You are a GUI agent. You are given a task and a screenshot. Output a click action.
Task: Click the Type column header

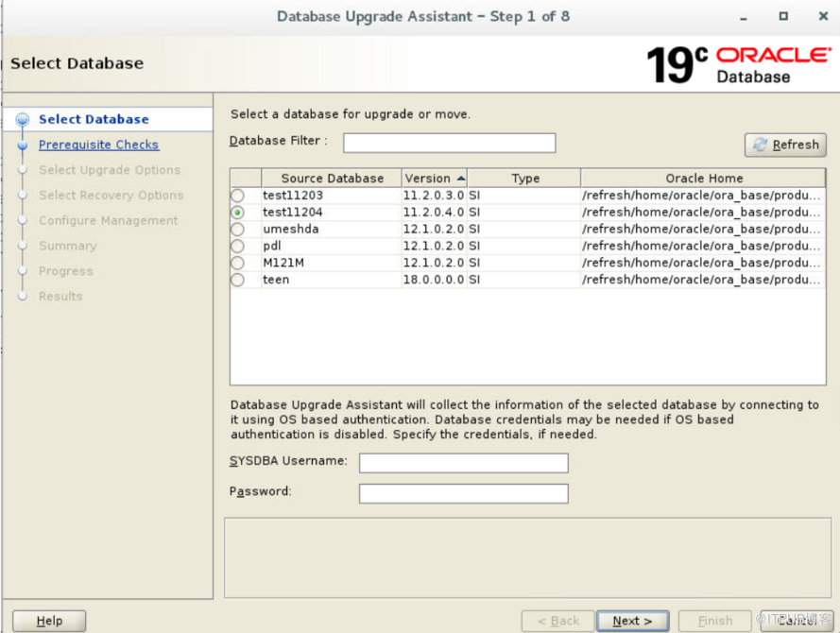pyautogui.click(x=524, y=178)
